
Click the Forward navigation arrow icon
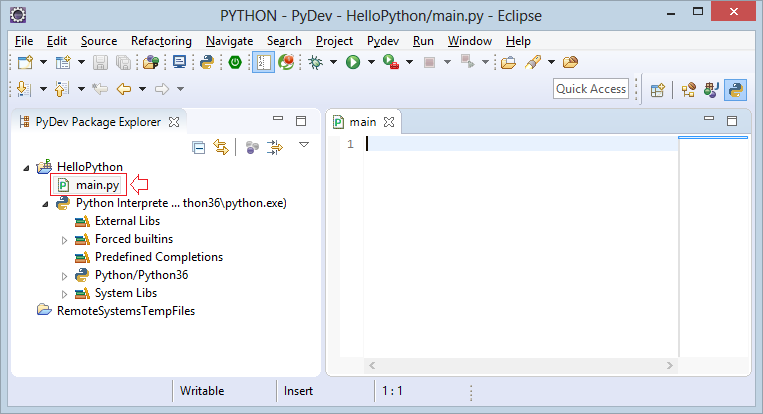pos(162,89)
